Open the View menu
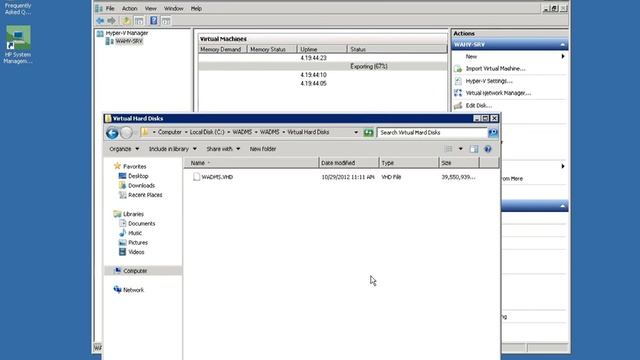 click(151, 8)
